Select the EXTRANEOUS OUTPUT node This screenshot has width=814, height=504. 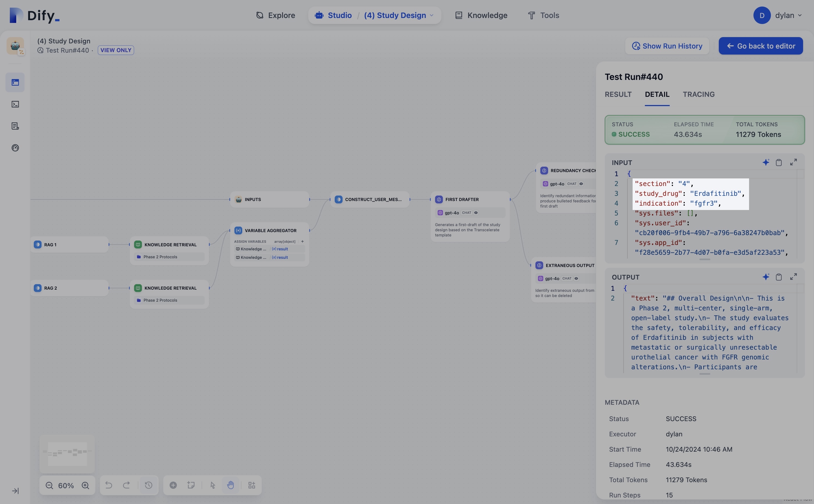point(564,280)
